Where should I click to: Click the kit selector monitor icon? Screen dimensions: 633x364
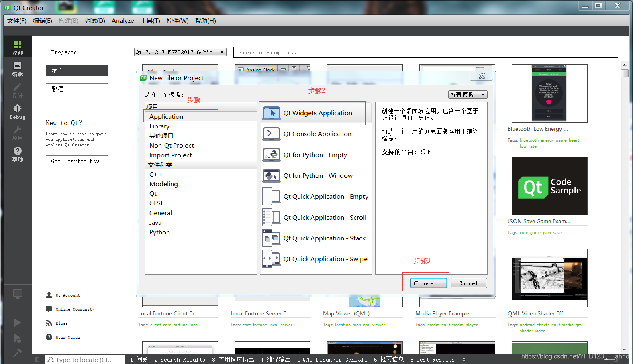coord(17,294)
